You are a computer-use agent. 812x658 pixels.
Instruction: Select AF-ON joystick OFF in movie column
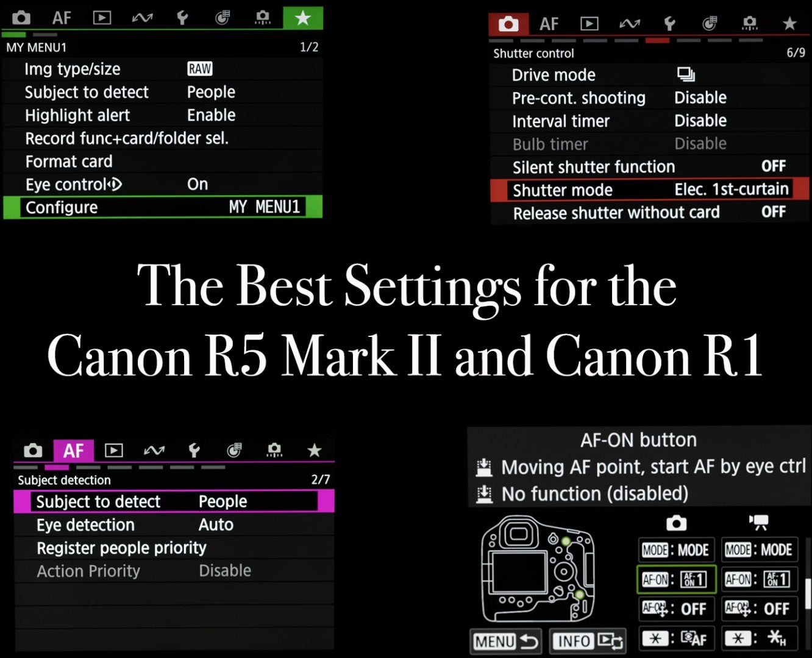pyautogui.click(x=758, y=609)
